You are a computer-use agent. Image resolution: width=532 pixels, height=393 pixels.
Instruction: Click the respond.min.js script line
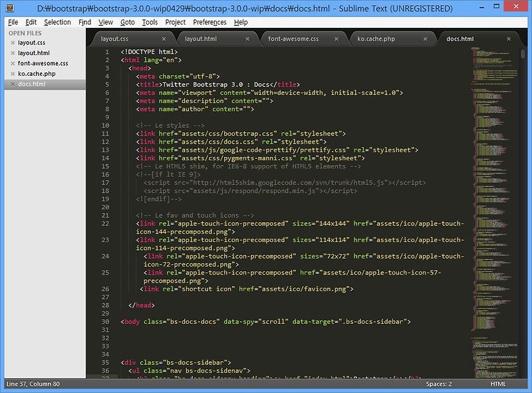[x=250, y=191]
